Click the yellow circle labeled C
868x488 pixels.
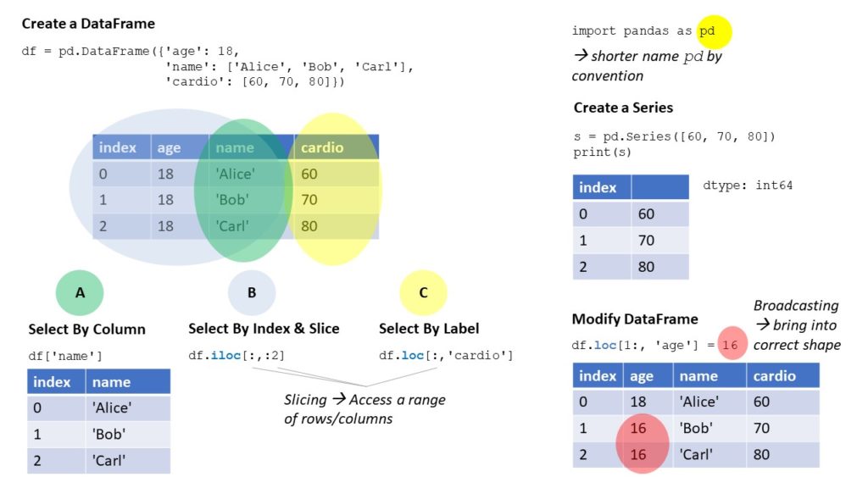(x=423, y=293)
